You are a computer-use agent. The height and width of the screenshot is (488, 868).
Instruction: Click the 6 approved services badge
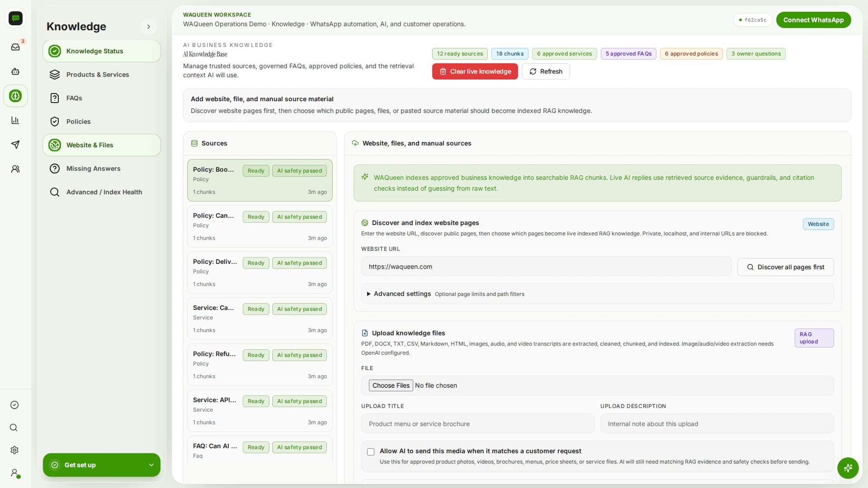tap(564, 54)
